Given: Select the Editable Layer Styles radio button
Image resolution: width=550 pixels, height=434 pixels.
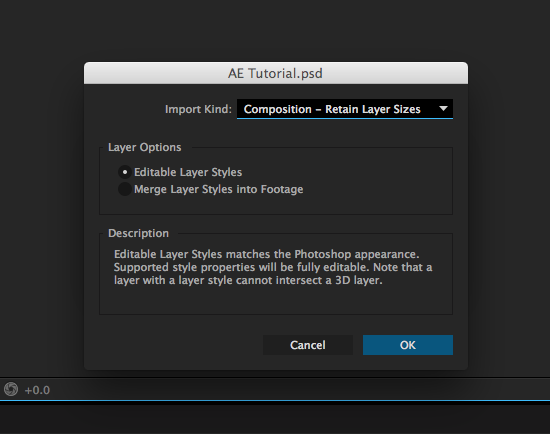Looking at the screenshot, I should (125, 172).
